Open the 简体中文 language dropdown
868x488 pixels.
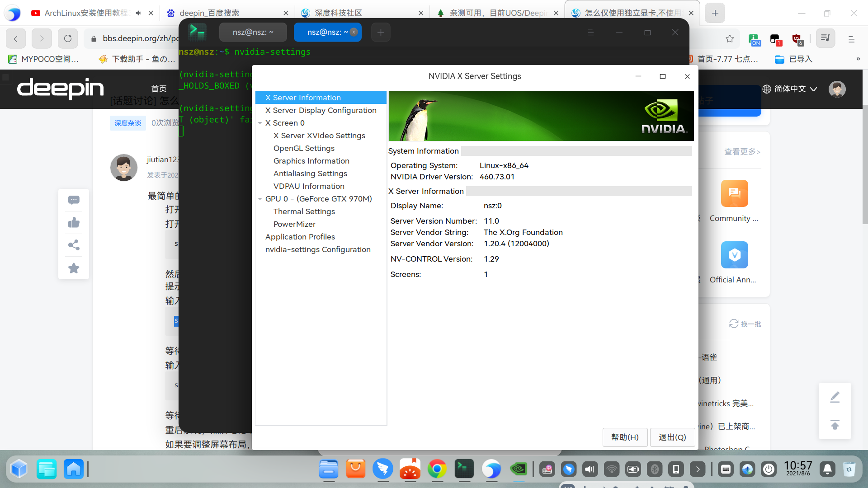pos(789,89)
